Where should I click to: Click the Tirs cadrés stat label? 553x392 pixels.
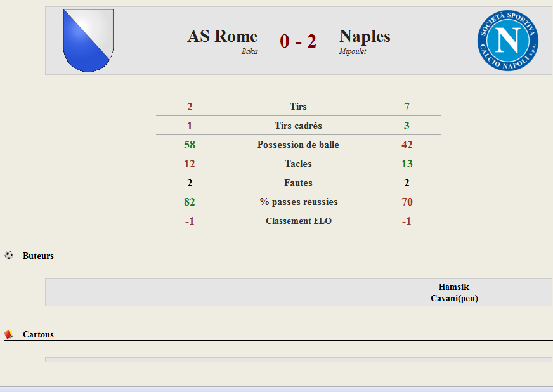click(298, 126)
